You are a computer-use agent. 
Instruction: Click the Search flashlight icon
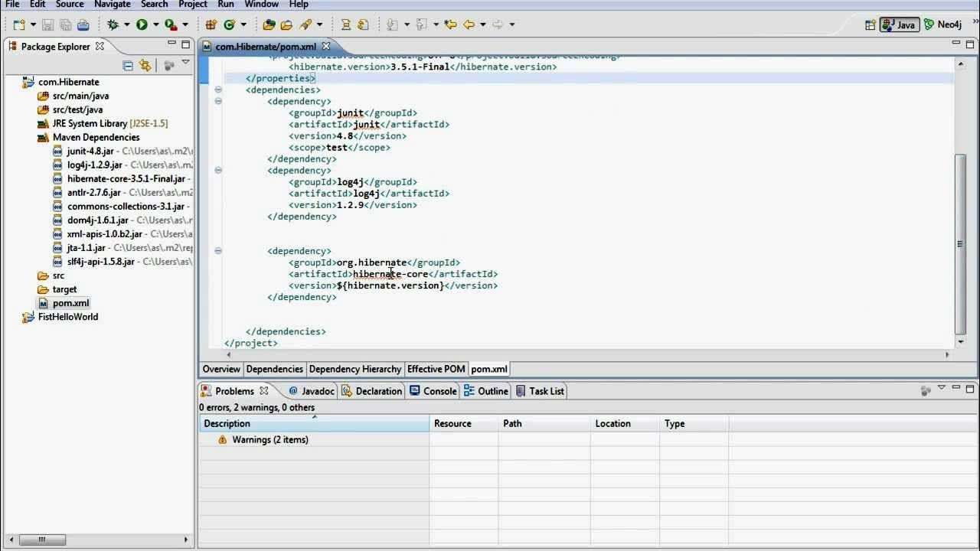[x=305, y=24]
